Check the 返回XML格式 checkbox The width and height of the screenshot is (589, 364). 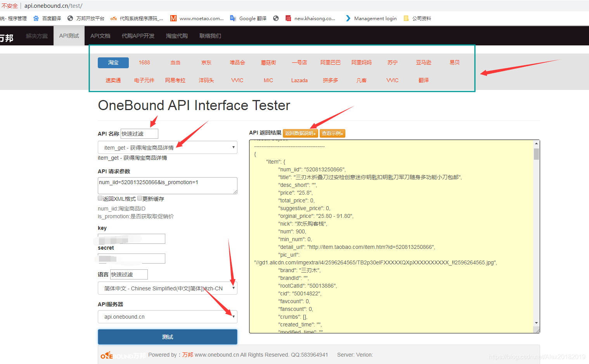tap(100, 198)
